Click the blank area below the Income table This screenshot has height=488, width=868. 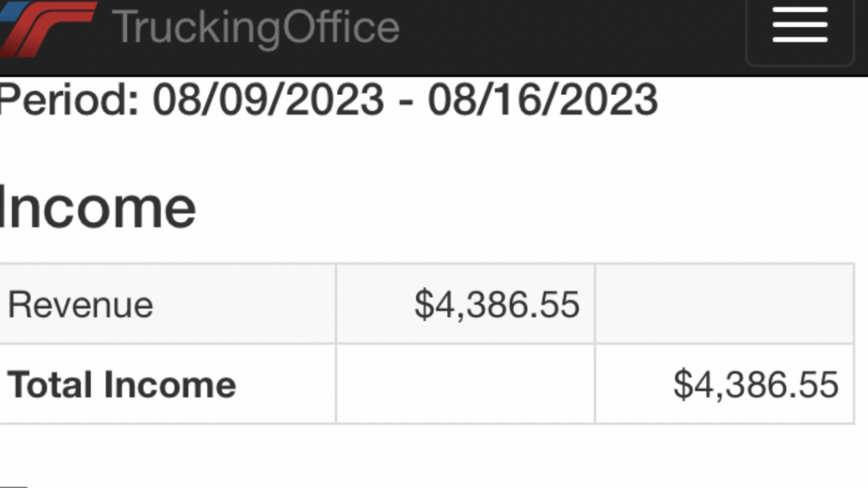(434, 456)
